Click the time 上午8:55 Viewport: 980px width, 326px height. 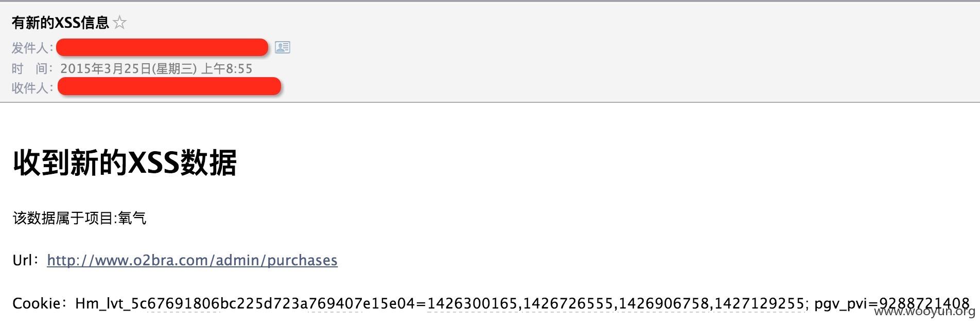point(226,68)
